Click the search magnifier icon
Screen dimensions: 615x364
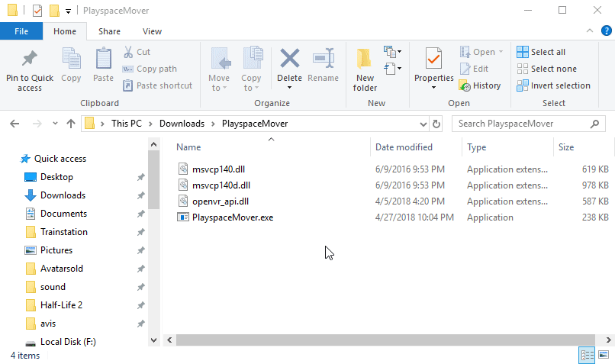click(594, 124)
